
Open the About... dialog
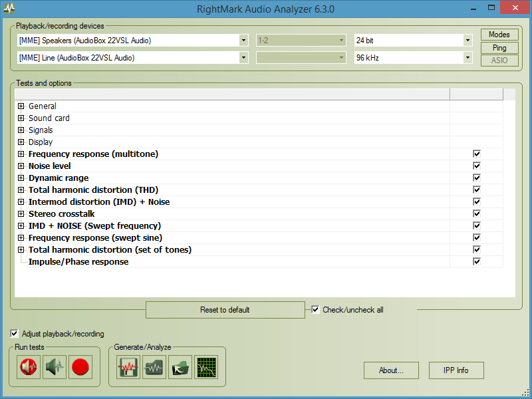coord(391,370)
